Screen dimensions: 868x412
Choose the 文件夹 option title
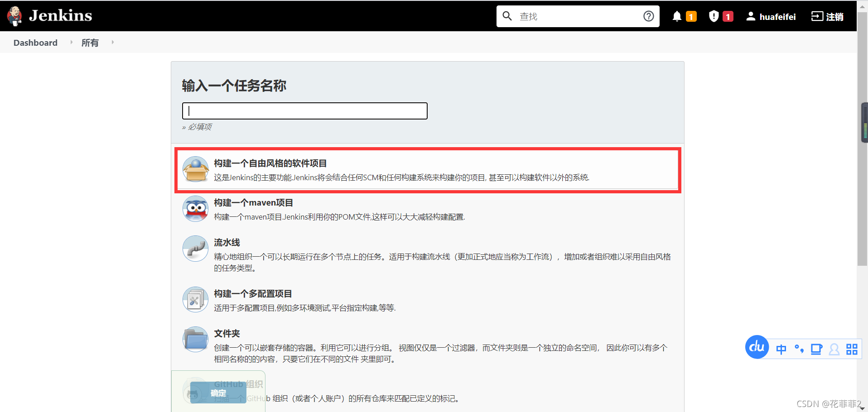[x=227, y=333]
